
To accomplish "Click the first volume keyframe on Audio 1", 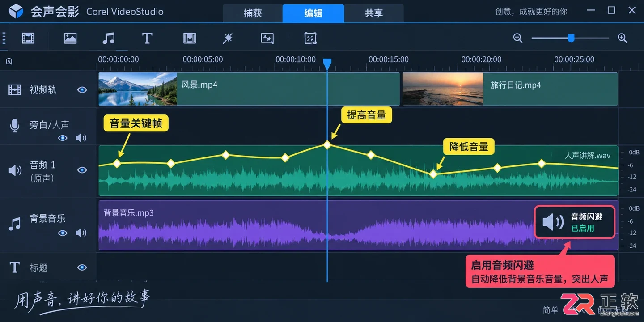I will [117, 164].
